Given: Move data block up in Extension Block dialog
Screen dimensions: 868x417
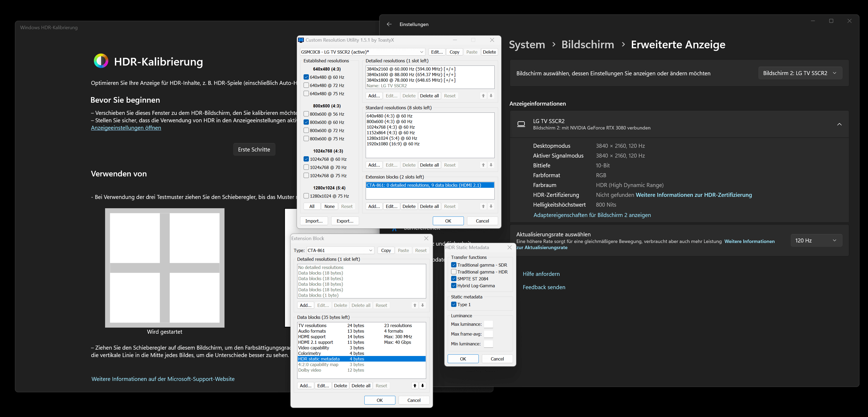Looking at the screenshot, I should tap(415, 386).
